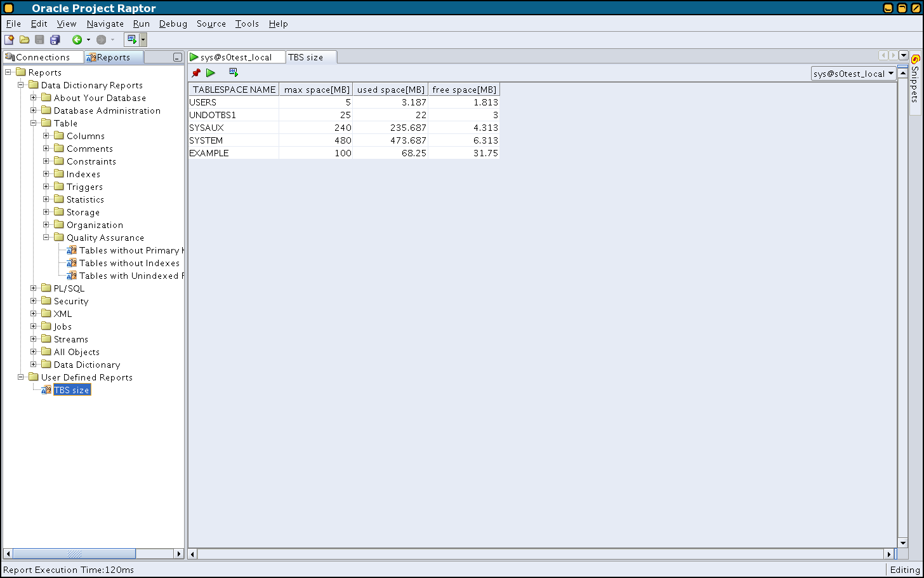Screen dimensions: 924x578
Task: Sort by TABLESPACE NAME column header
Action: pos(234,90)
